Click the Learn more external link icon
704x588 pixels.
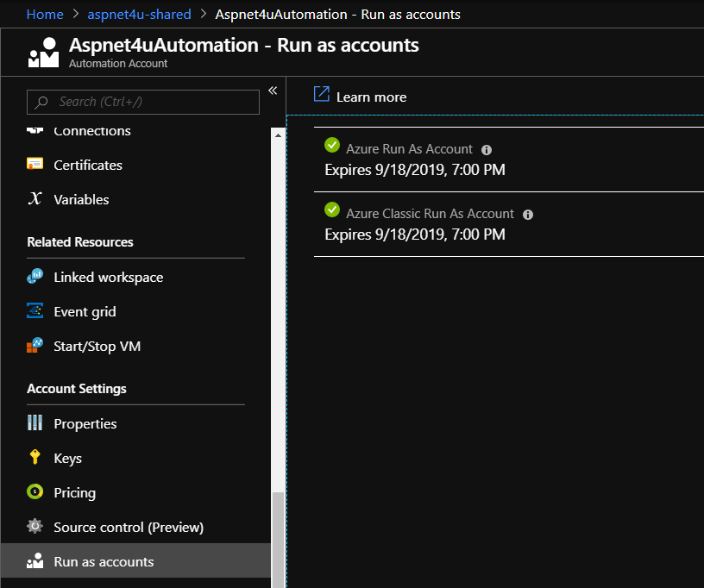(322, 94)
